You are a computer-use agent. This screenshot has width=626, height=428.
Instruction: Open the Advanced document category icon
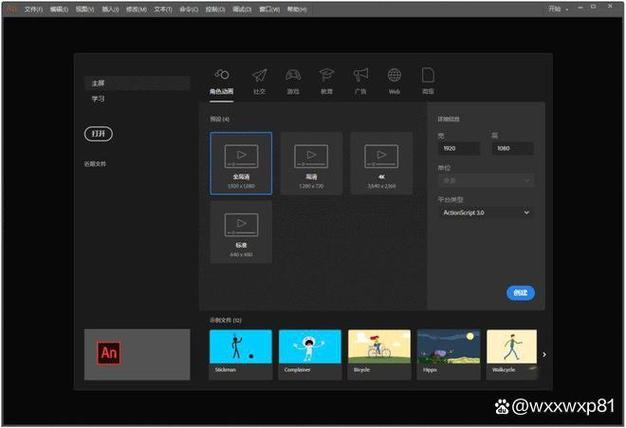tap(428, 75)
